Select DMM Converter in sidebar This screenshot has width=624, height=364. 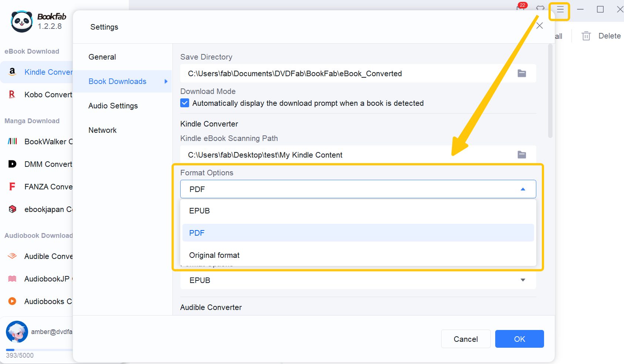pos(37,164)
